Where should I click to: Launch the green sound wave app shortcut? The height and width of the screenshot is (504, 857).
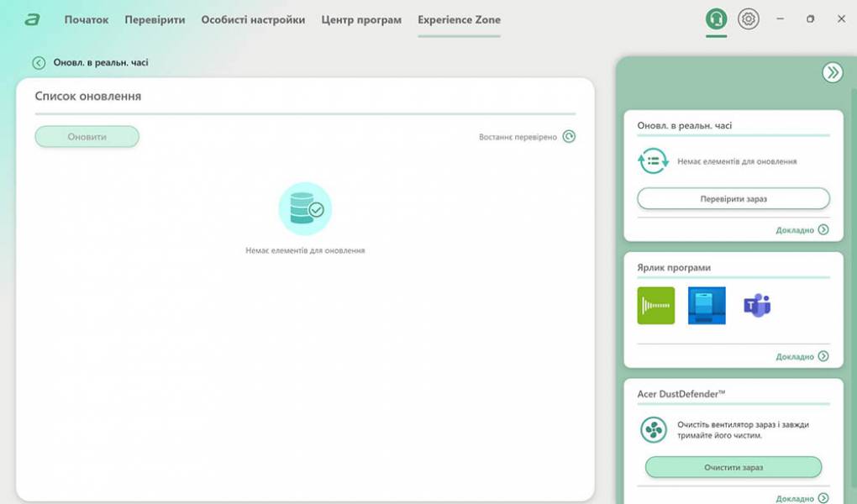pos(655,306)
